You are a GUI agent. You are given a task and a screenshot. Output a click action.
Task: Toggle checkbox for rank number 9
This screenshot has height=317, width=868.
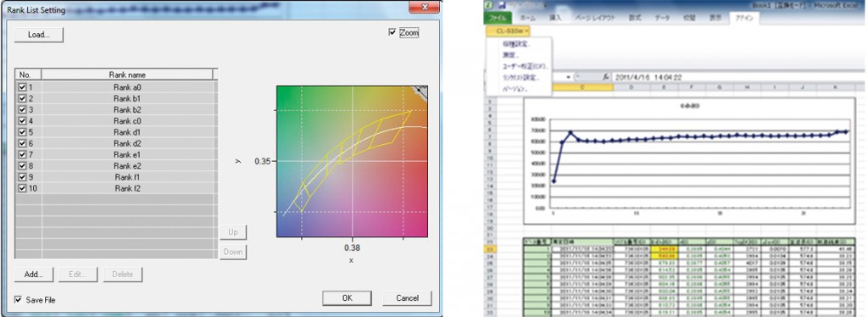pos(22,177)
